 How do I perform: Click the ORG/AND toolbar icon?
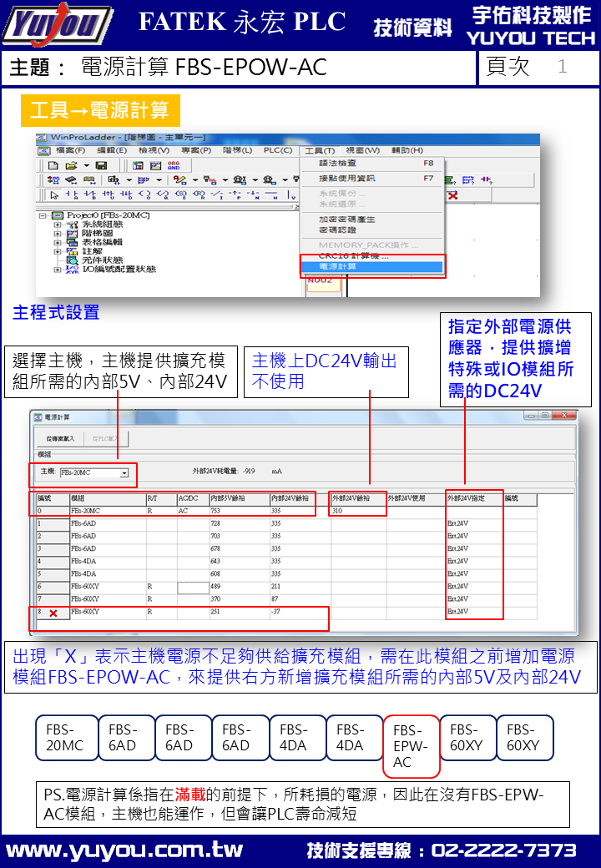pyautogui.click(x=174, y=165)
